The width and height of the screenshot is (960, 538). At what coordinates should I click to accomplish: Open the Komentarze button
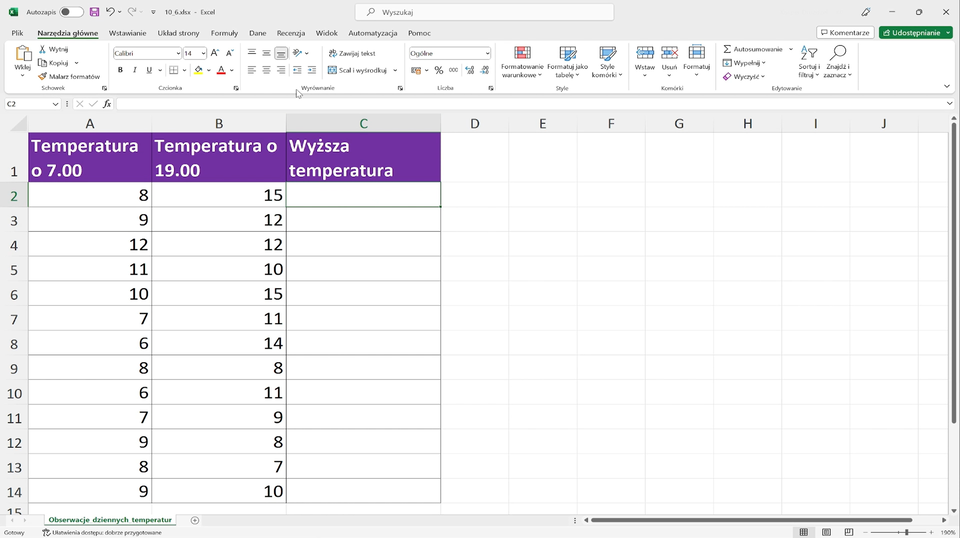coord(844,32)
